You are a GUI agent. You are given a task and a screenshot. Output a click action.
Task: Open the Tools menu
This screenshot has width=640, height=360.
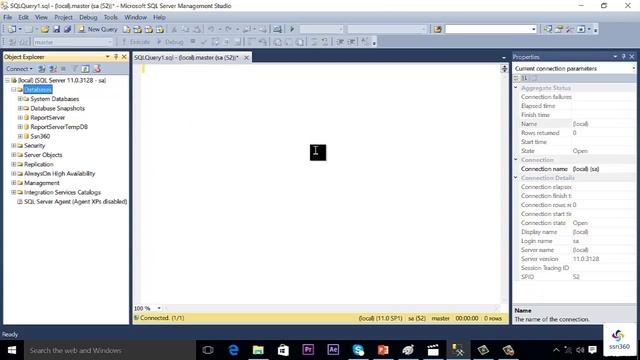(x=110, y=17)
